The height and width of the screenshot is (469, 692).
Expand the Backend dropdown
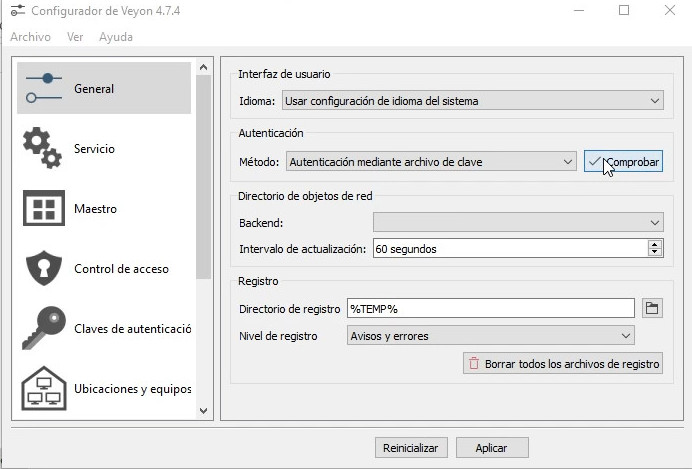tap(518, 222)
